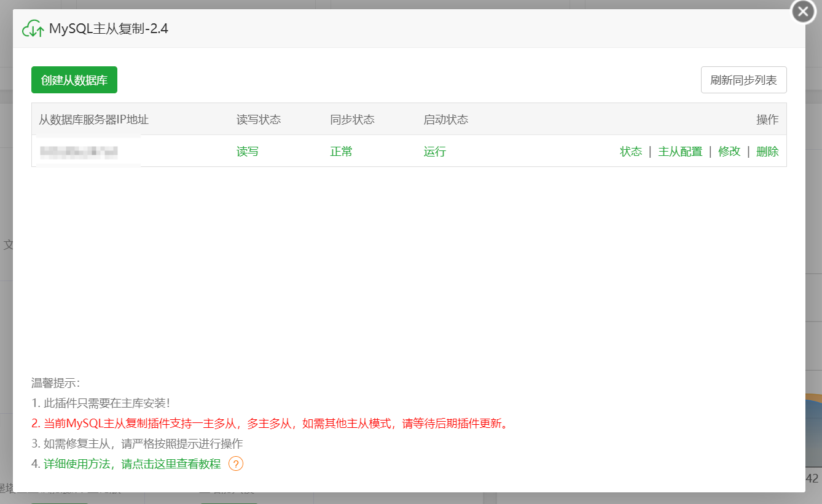Click the 运行 startup status value
This screenshot has height=504, width=822.
pyautogui.click(x=435, y=152)
